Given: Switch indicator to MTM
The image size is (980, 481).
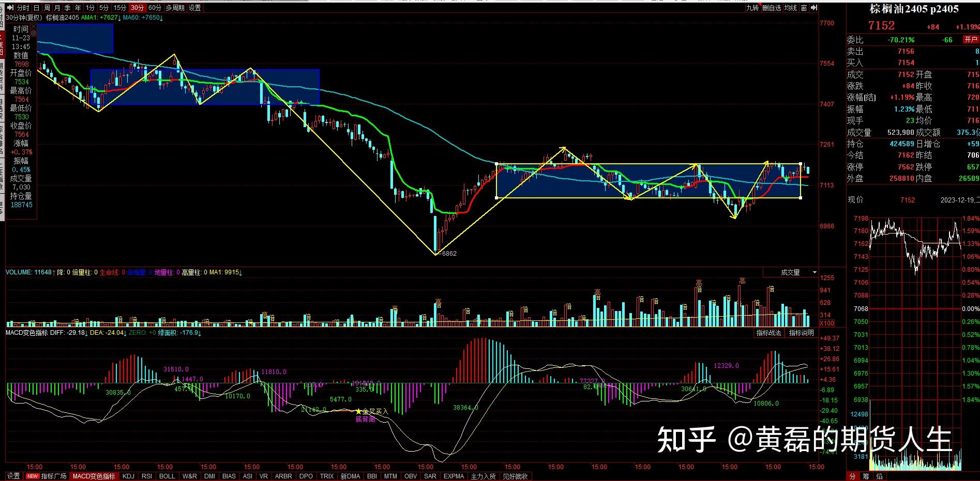Looking at the screenshot, I should (x=391, y=476).
